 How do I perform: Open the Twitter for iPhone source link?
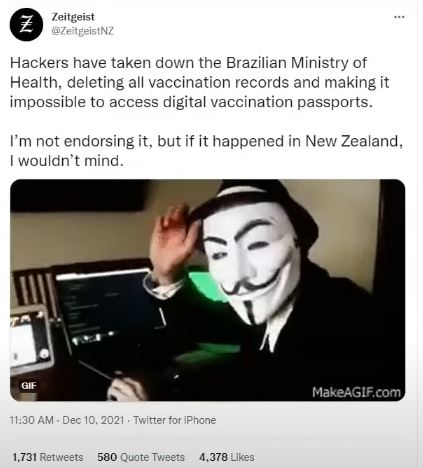[175, 420]
